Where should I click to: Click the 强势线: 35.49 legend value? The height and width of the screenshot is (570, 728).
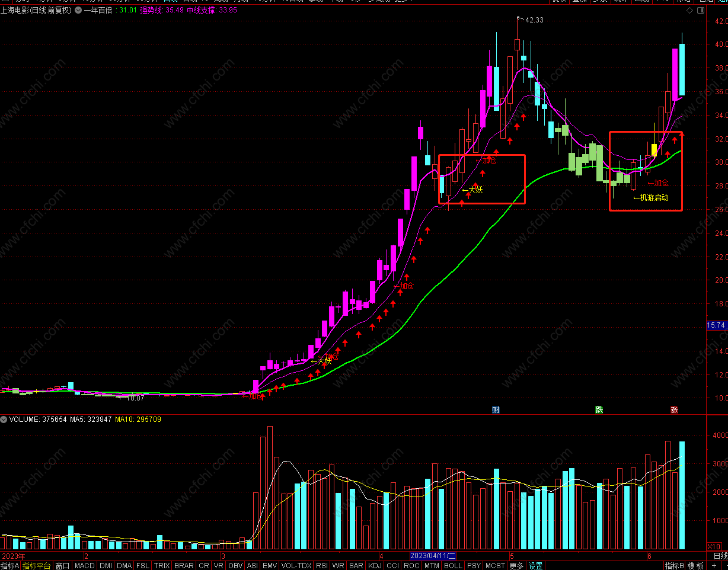161,10
